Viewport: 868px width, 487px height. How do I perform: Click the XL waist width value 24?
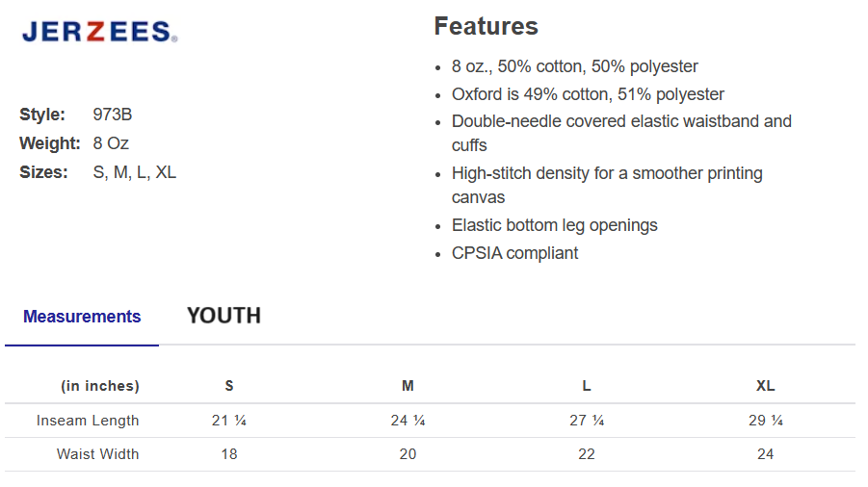click(x=765, y=454)
